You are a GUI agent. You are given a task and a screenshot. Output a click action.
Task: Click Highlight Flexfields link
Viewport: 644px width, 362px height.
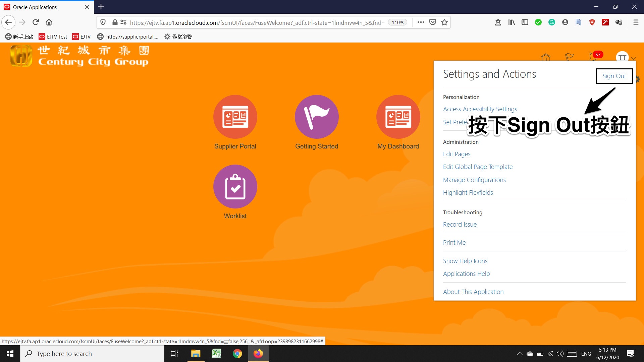(x=468, y=193)
